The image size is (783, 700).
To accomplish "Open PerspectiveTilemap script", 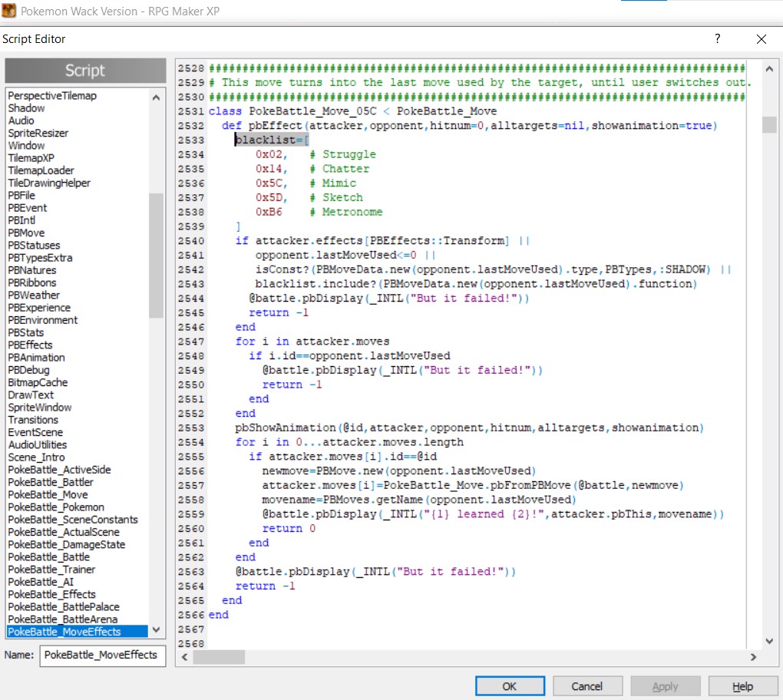I will tap(52, 96).
